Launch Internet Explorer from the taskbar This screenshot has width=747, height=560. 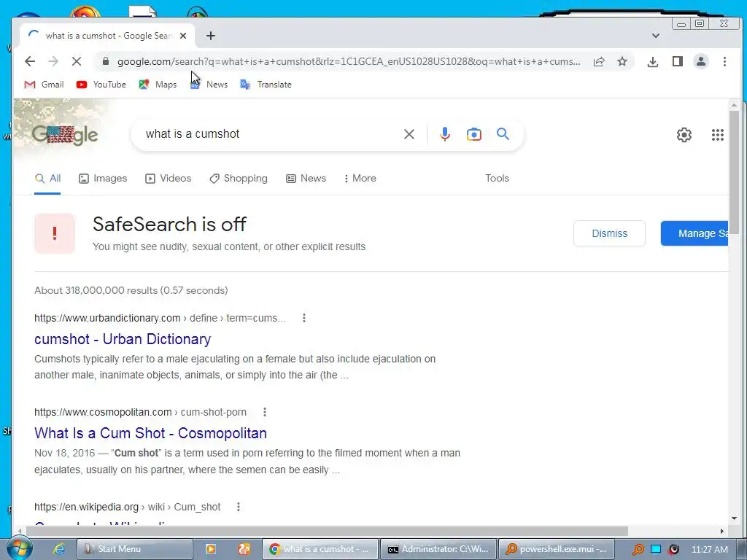pos(58,549)
